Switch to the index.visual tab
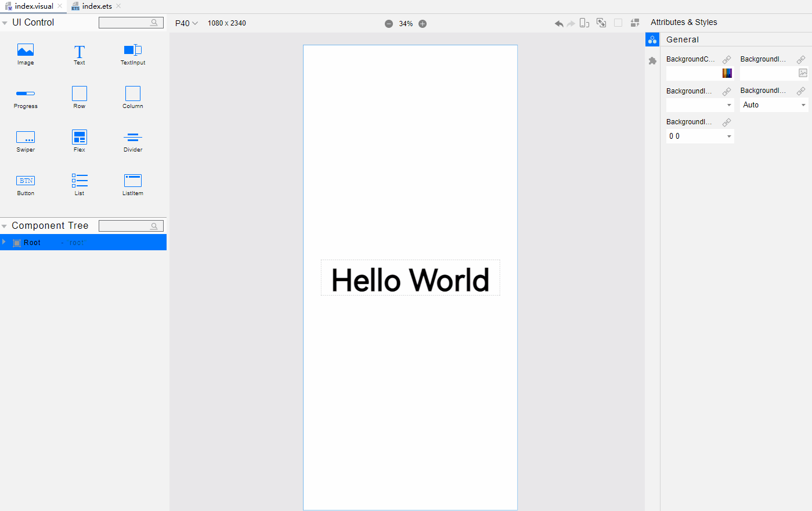Screen dimensions: 812x511 (34, 6)
